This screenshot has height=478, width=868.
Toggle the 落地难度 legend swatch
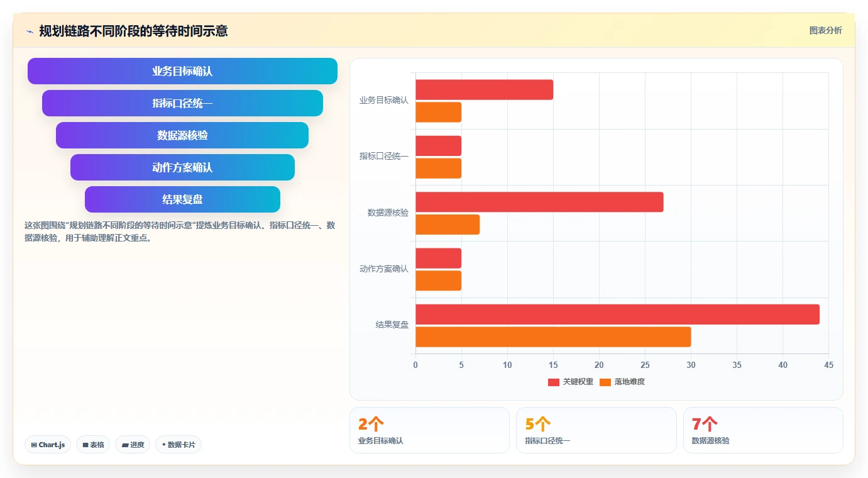[x=605, y=382]
